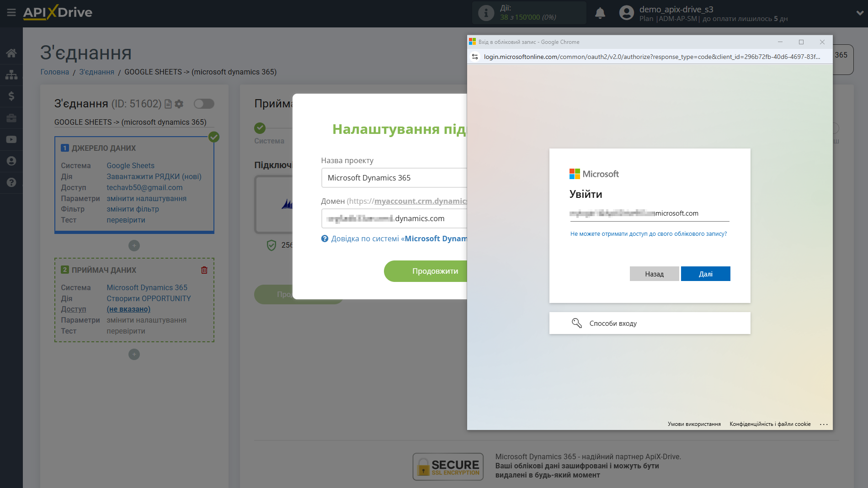The image size is (868, 488).
Task: Click змінити налаштування in data source
Action: click(x=147, y=198)
